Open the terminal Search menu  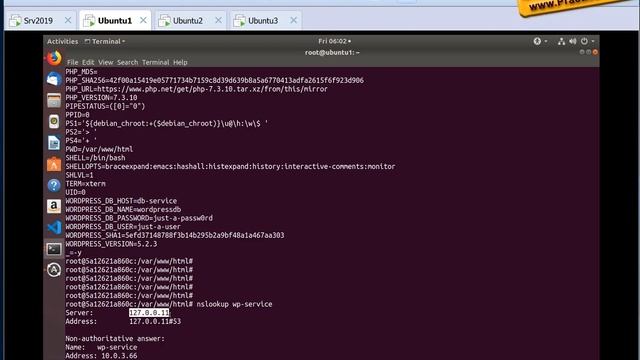point(127,62)
